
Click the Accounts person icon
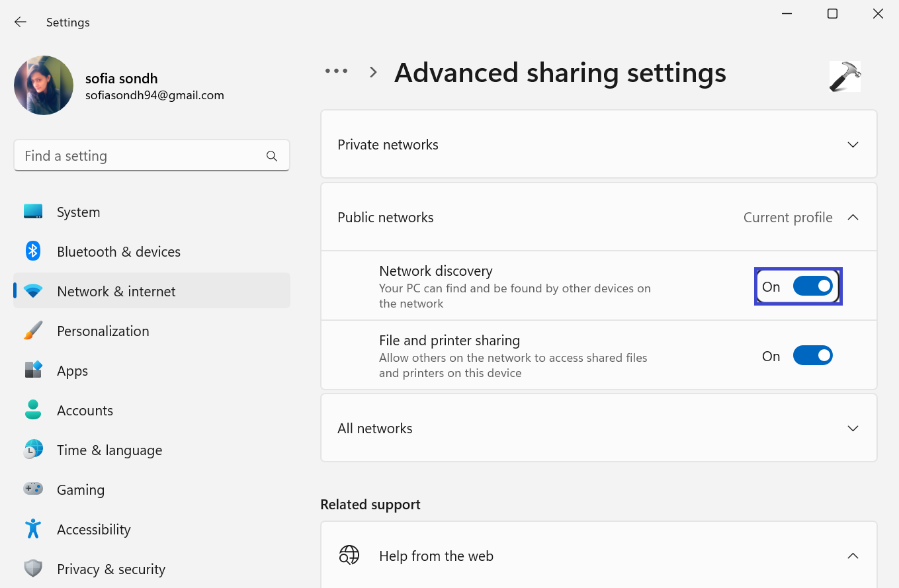click(33, 410)
